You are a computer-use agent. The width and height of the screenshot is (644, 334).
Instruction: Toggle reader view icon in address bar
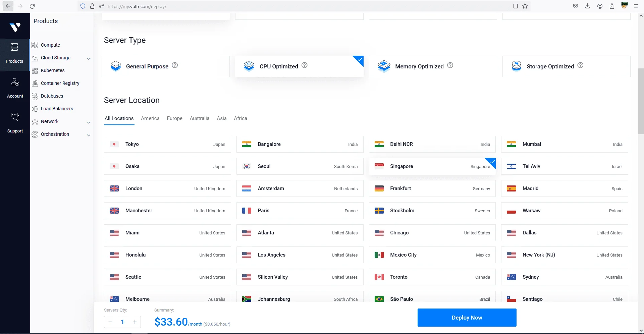coord(516,6)
